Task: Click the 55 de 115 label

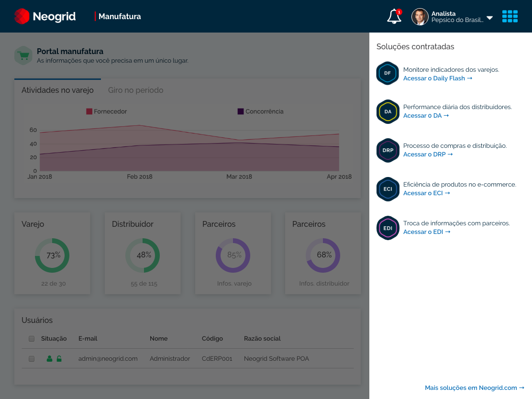Action: pyautogui.click(x=144, y=284)
